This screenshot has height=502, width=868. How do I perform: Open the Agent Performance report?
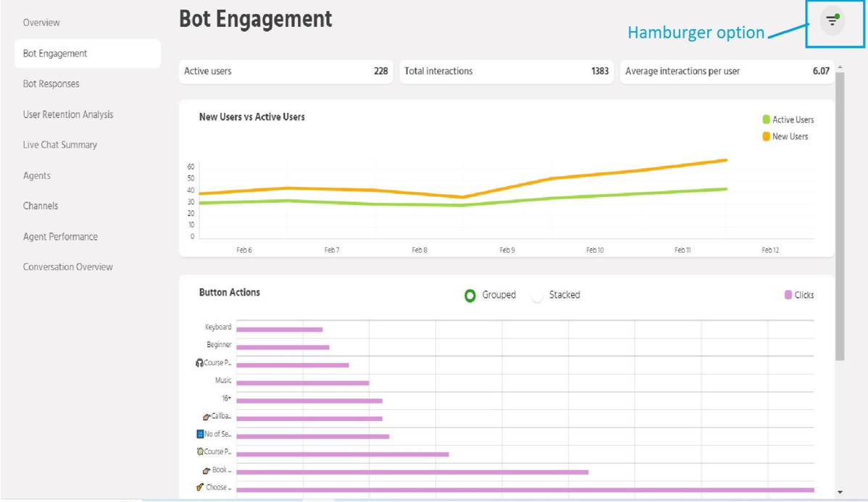(60, 237)
